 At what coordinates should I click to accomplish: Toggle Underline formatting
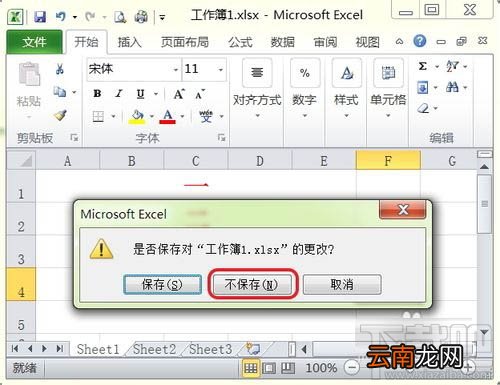[x=140, y=94]
